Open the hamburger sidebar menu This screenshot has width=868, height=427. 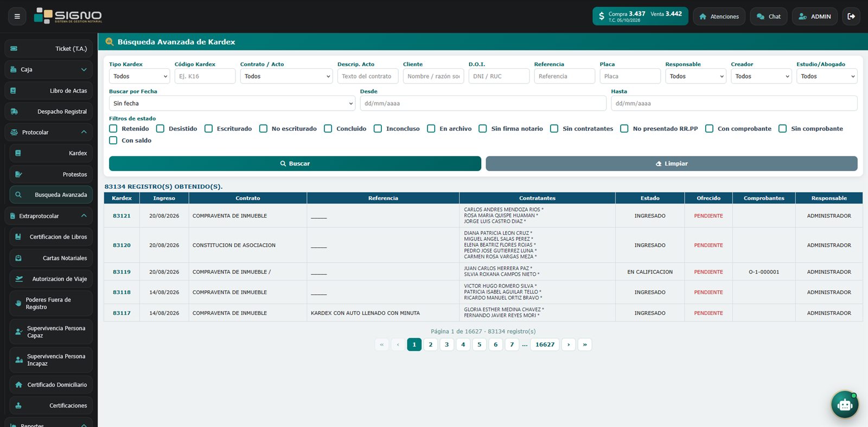[x=17, y=16]
